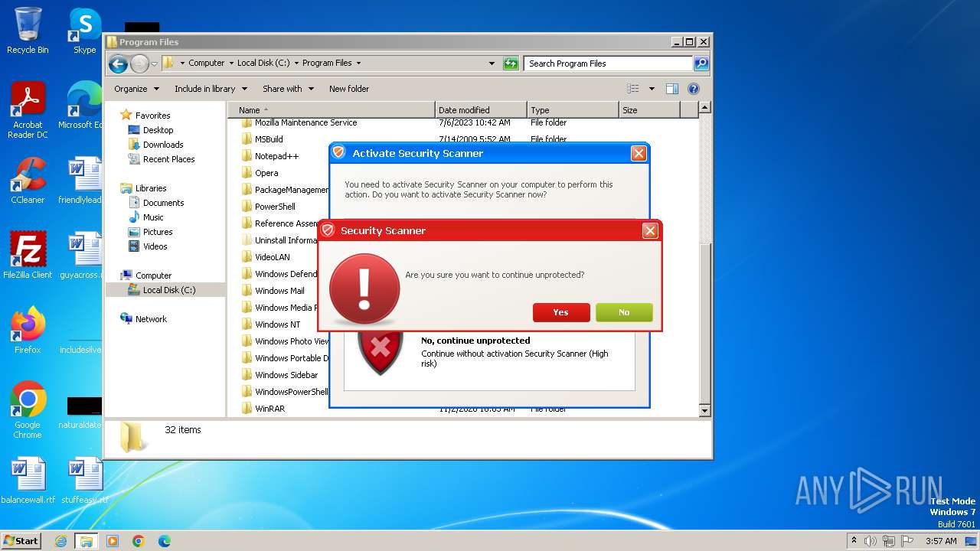Click Internet Explorer taskbar icon
Viewport: 980px width, 551px height.
[x=61, y=540]
